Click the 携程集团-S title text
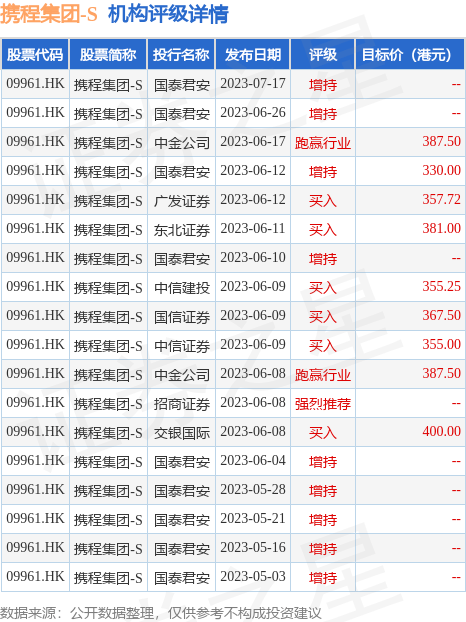Screen dimensions: 466x622 (48, 14)
